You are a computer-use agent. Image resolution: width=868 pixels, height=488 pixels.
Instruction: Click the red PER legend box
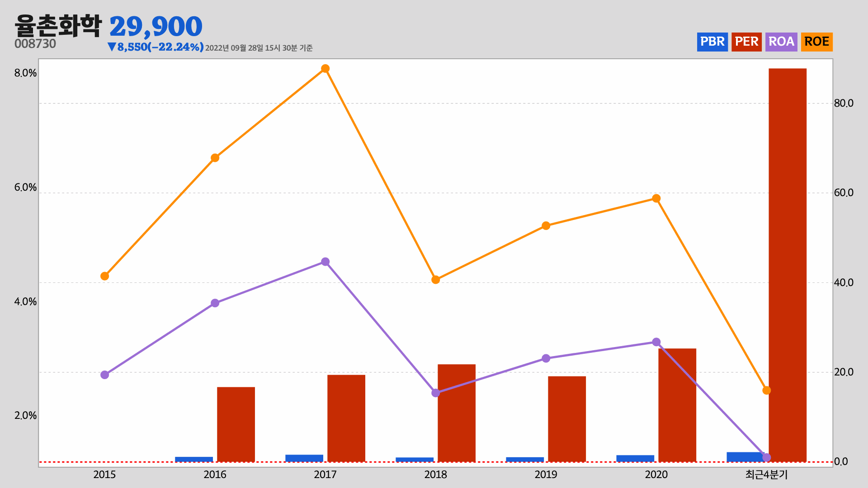(746, 42)
